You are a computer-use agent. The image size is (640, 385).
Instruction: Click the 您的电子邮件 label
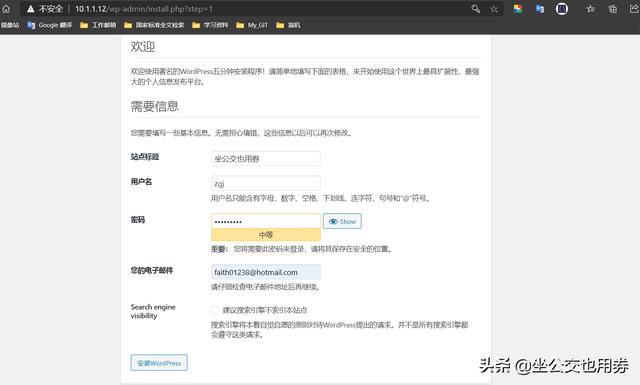click(152, 270)
